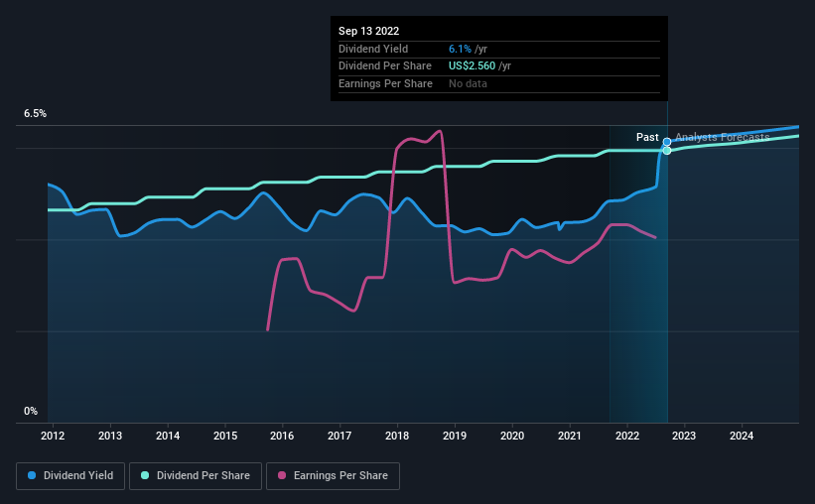The width and height of the screenshot is (815, 504).
Task: Click the 2015 x-axis label
Action: click(x=225, y=436)
